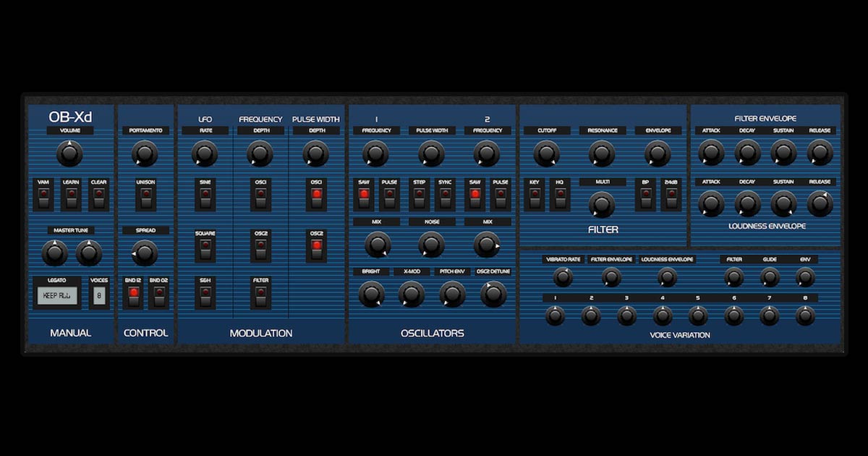This screenshot has width=868, height=456.
Task: Click the filter CUTOFF knob
Action: 546,153
